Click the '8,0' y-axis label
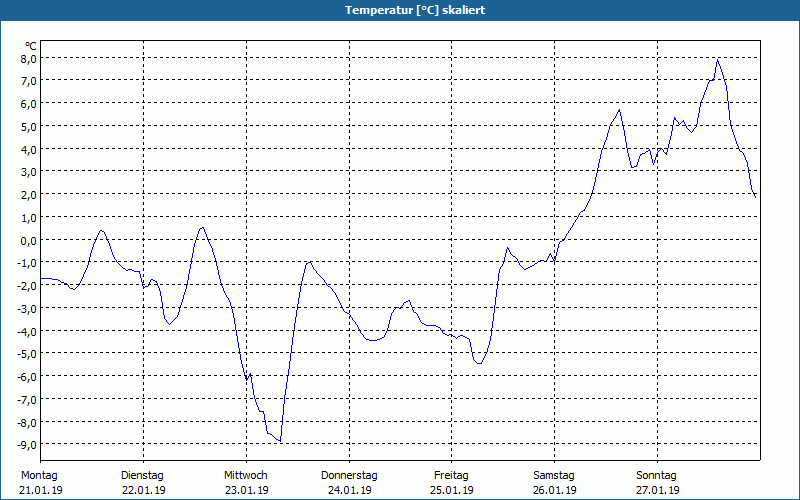This screenshot has height=500, width=800. 30,58
